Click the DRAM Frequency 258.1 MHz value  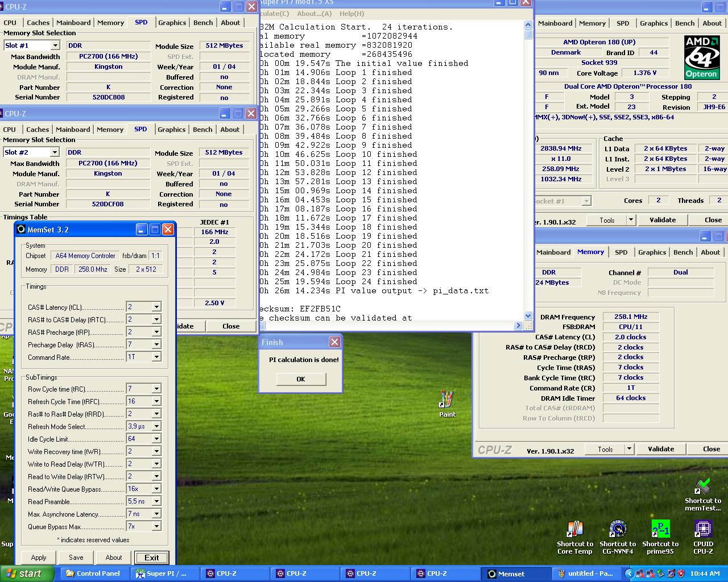coord(631,317)
